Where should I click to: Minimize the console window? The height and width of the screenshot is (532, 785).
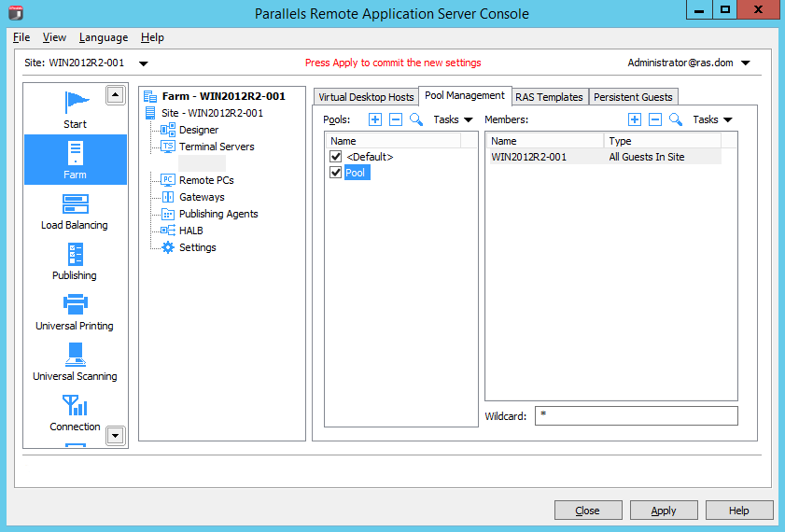click(x=699, y=10)
